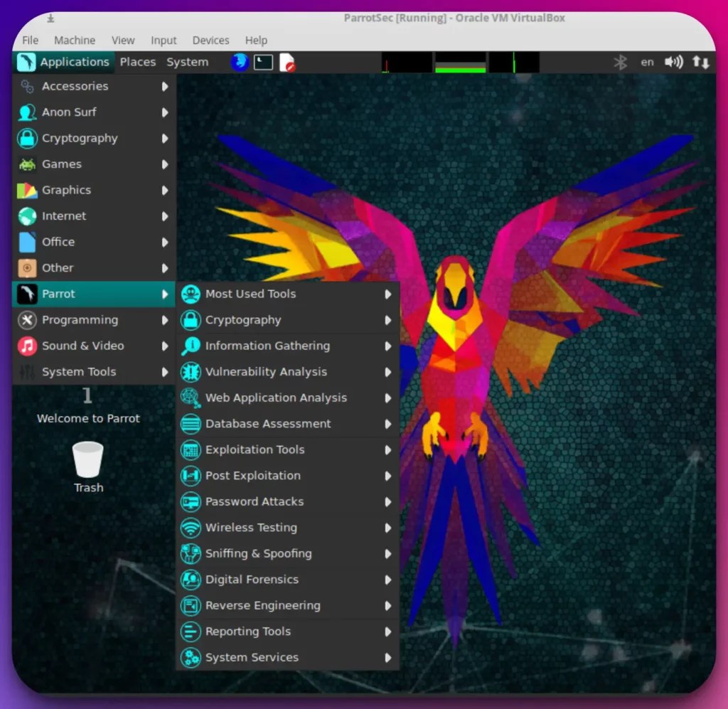Click the Bluetooth icon in top panel

[620, 62]
